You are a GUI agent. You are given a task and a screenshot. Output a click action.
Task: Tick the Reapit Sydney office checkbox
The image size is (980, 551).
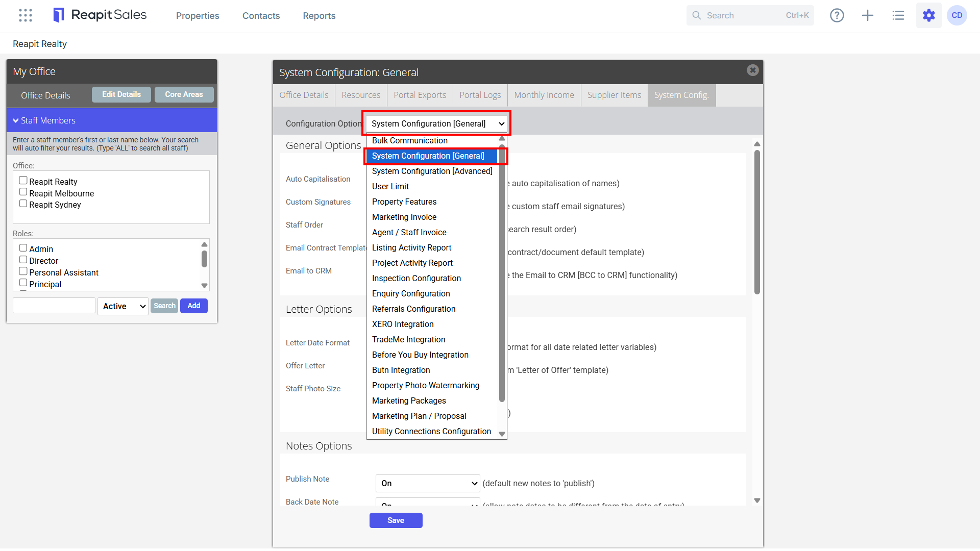pyautogui.click(x=23, y=204)
